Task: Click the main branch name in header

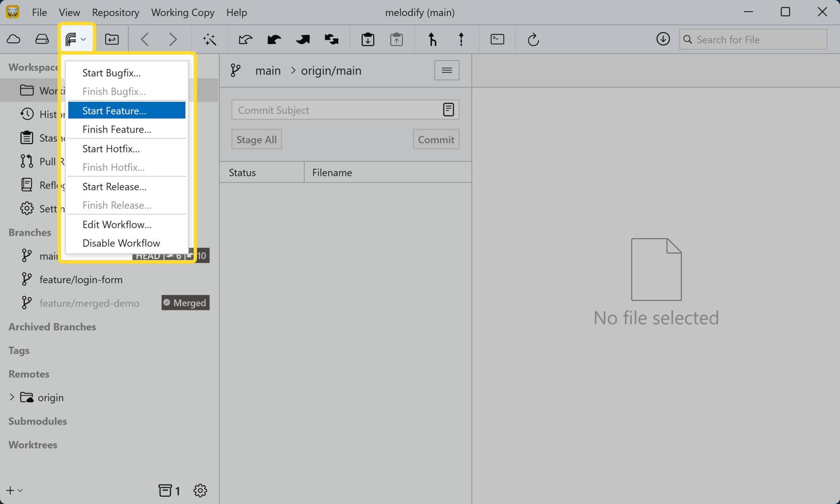Action: tap(268, 71)
